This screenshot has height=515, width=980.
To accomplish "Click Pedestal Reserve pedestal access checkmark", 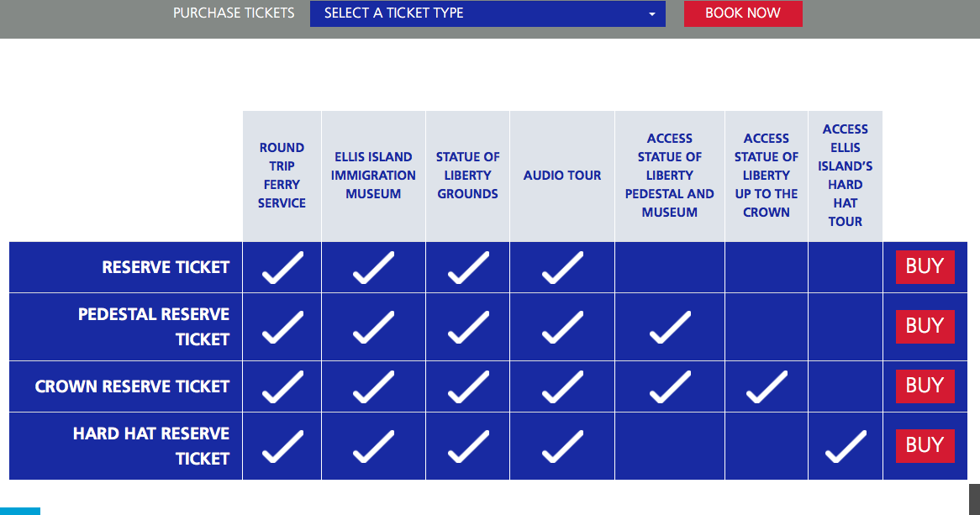I will tap(670, 327).
